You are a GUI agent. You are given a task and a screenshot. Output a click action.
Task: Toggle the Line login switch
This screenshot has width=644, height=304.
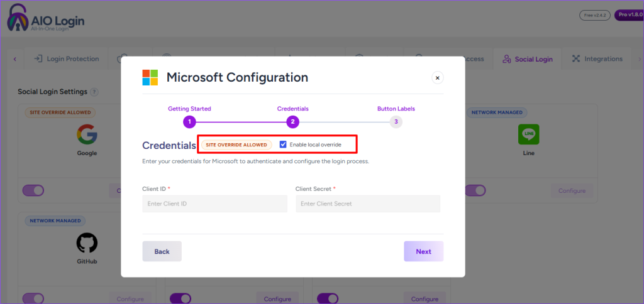475,190
